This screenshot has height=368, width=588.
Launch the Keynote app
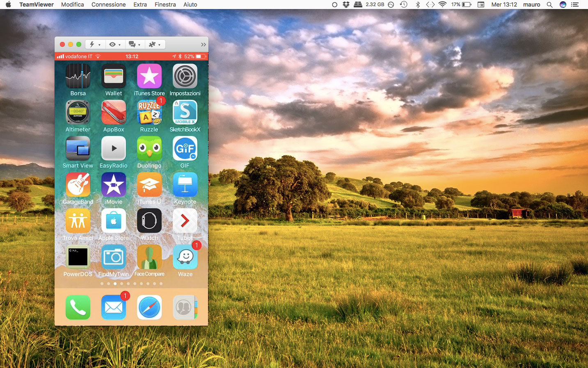click(185, 185)
